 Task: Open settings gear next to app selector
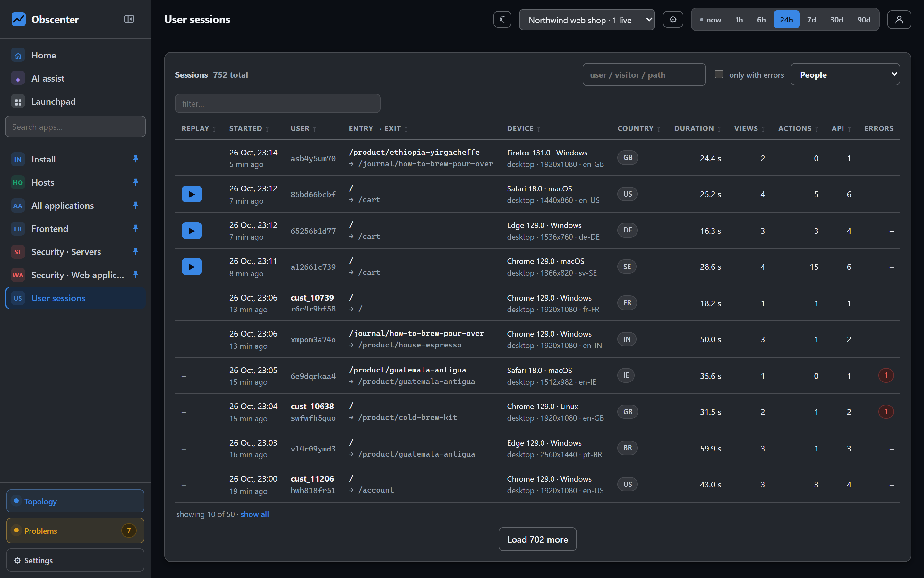(x=673, y=20)
